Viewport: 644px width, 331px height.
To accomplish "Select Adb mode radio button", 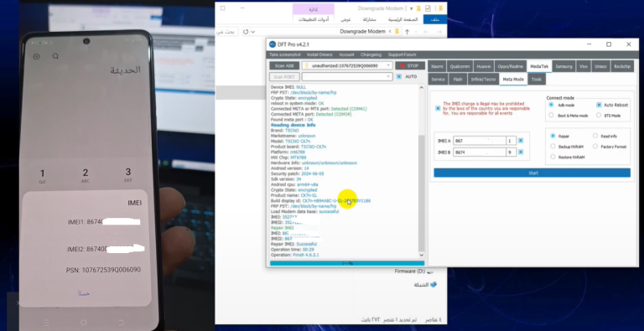I will pyautogui.click(x=551, y=105).
